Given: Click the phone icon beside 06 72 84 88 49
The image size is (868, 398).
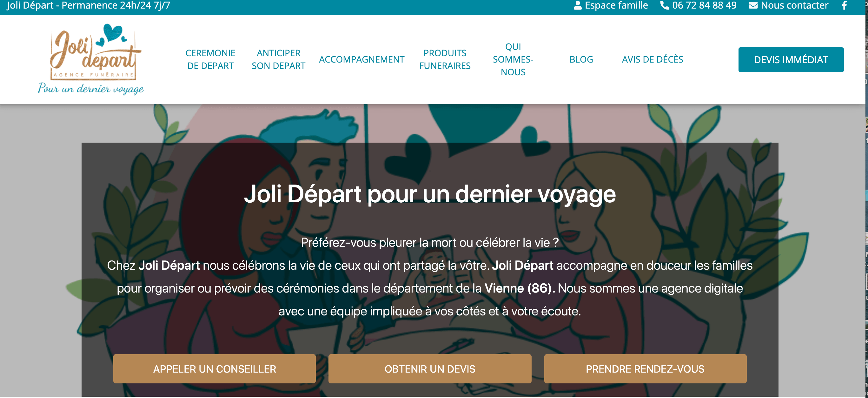Looking at the screenshot, I should tap(664, 5).
